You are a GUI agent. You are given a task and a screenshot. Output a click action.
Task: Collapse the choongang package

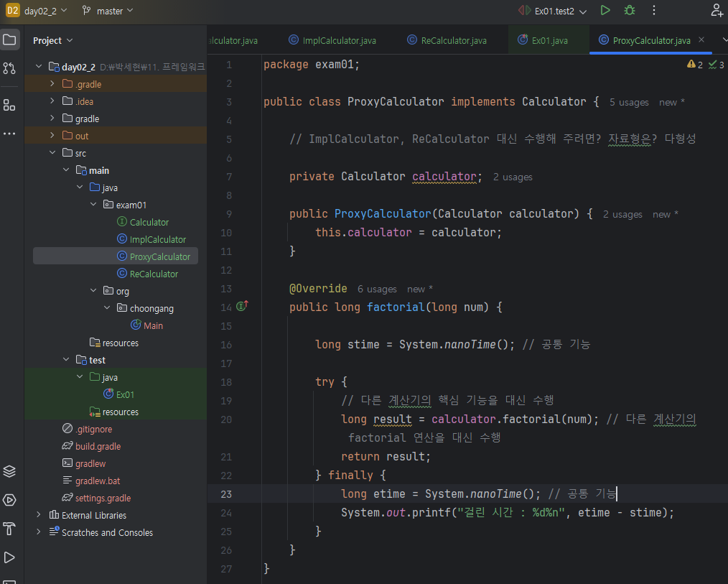[107, 307]
